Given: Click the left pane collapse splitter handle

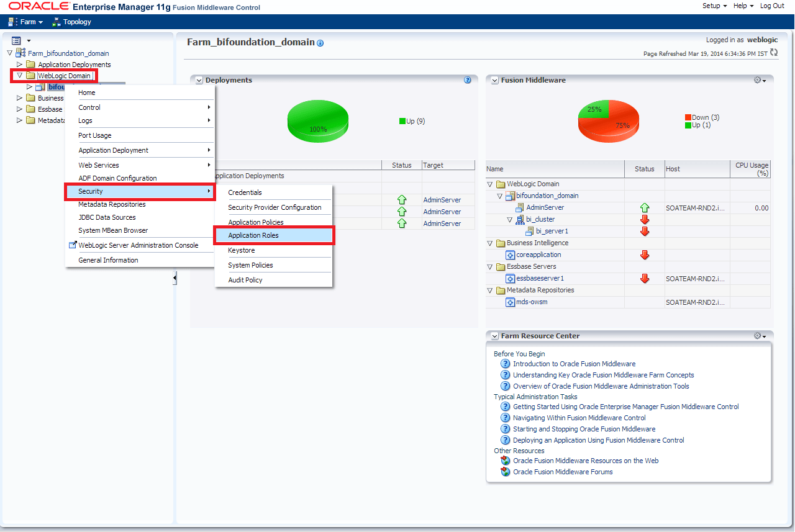Looking at the screenshot, I should [x=175, y=278].
